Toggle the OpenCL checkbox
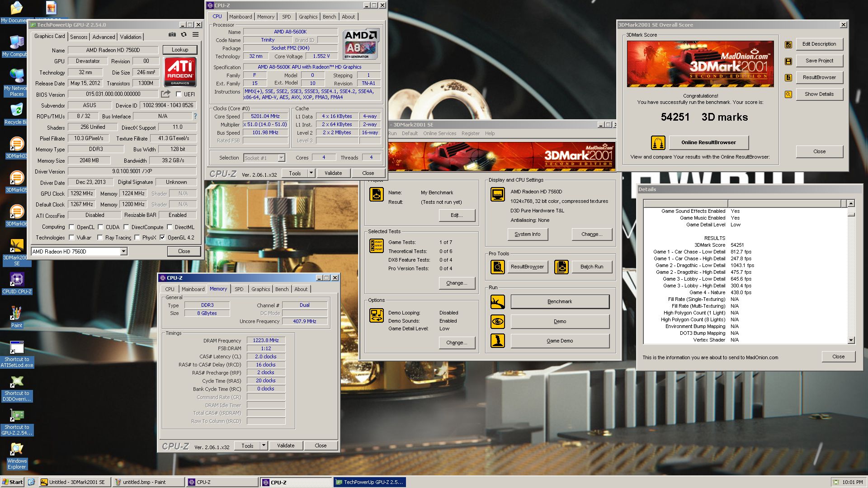This screenshot has width=868, height=488. (71, 227)
